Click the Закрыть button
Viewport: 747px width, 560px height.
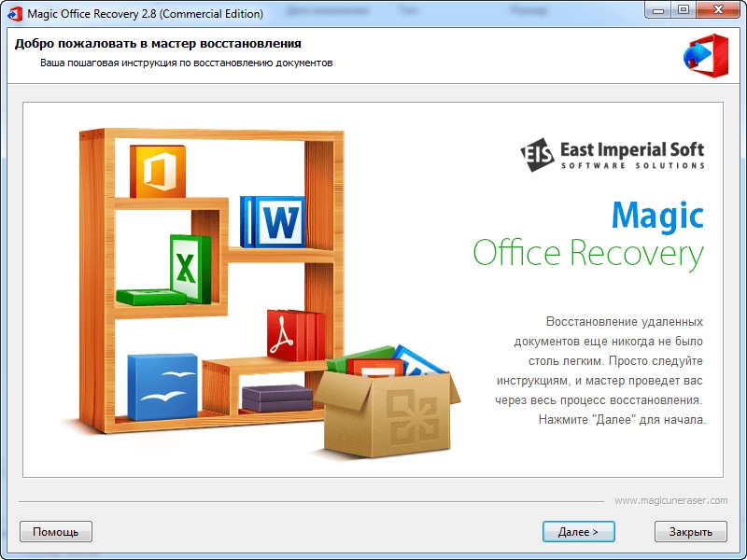pyautogui.click(x=690, y=531)
